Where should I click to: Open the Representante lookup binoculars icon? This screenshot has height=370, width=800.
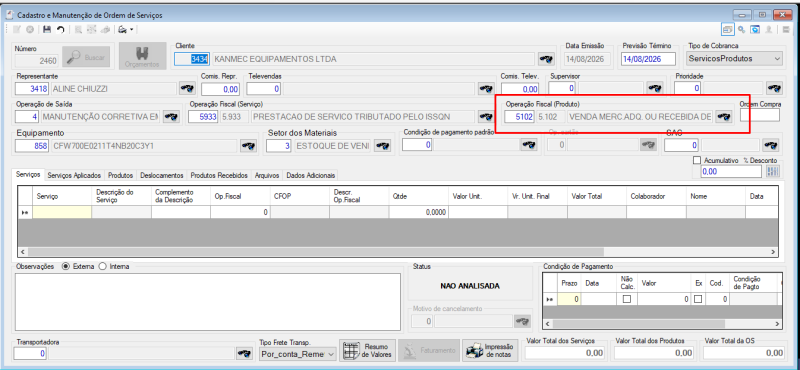186,89
